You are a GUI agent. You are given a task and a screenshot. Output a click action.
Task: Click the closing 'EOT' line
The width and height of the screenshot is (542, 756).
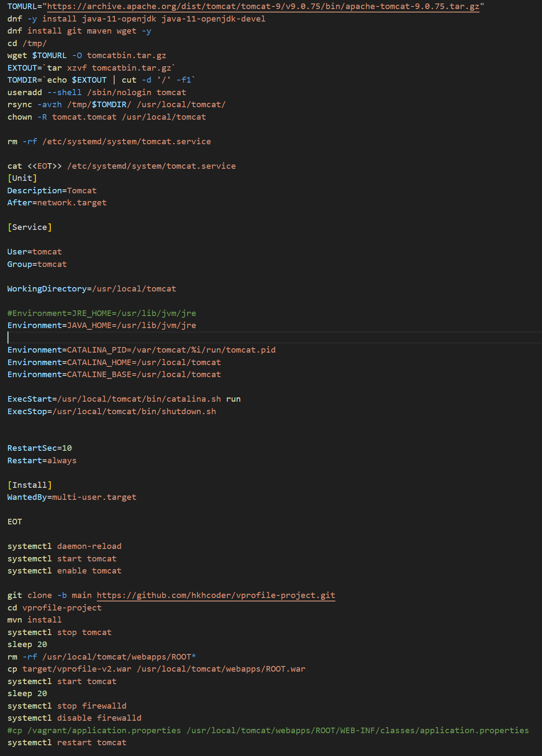pyautogui.click(x=15, y=522)
